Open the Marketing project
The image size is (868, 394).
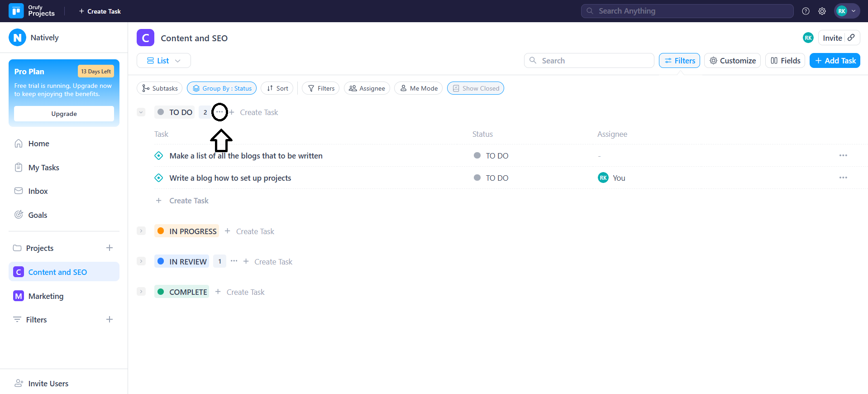46,296
